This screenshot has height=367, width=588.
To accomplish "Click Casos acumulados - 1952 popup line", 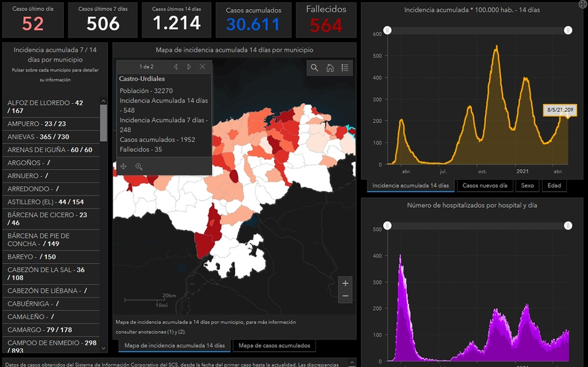I will click(x=157, y=139).
